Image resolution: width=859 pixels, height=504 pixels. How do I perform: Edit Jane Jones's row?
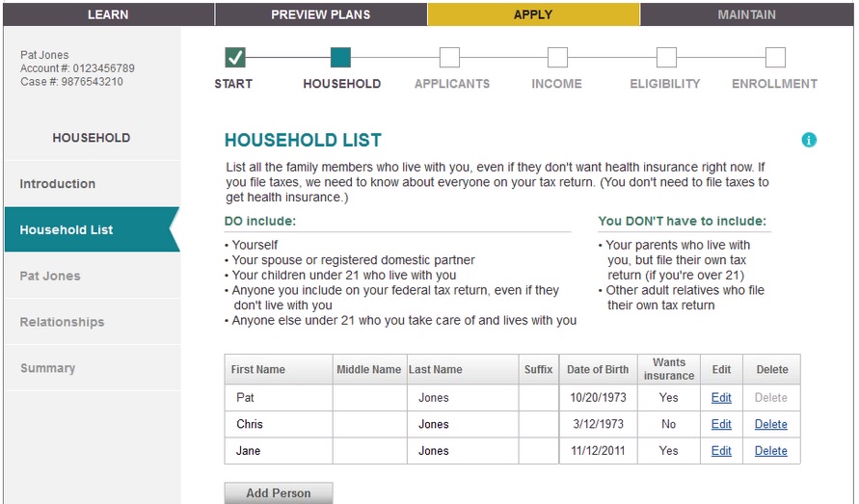(721, 451)
